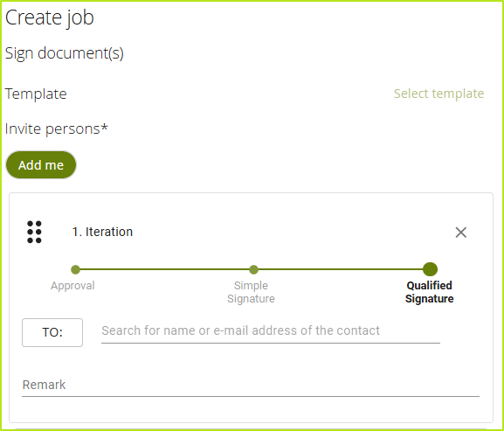Click the Add me button
504x431 pixels.
click(x=41, y=165)
